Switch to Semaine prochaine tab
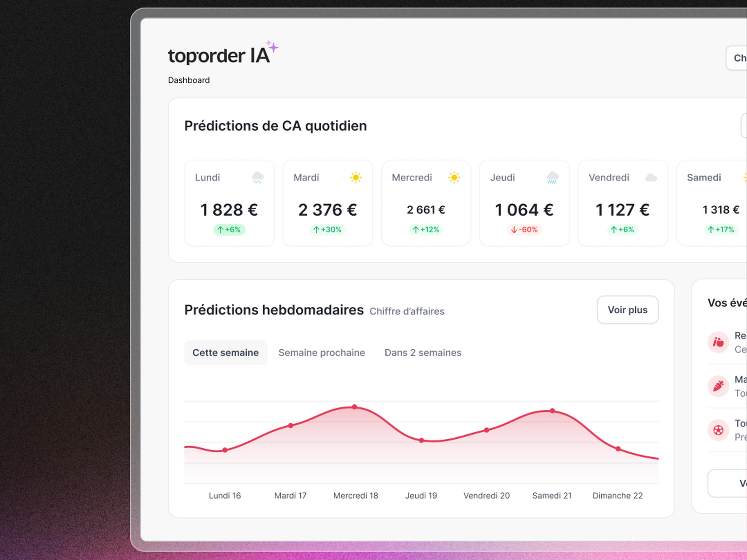 coord(322,352)
